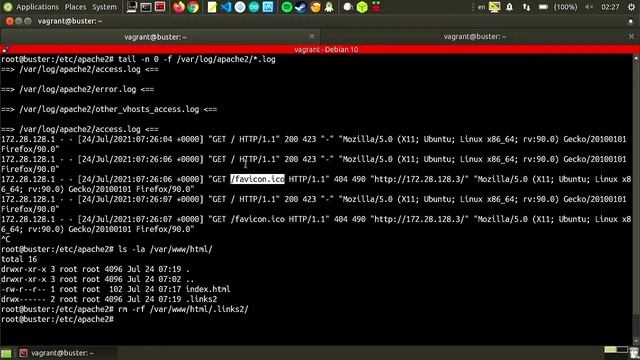640x360 pixels.
Task: Launch the blue square app icon
Action: coord(268,7)
